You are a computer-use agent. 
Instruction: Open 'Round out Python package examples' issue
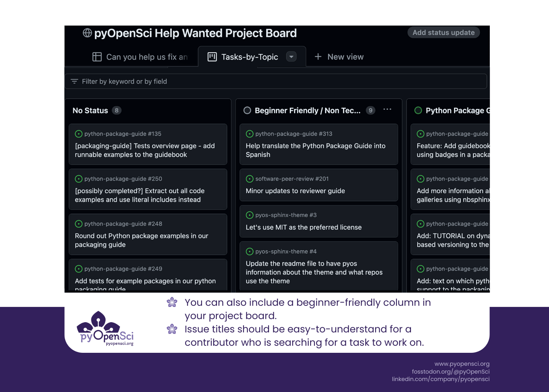pos(141,240)
